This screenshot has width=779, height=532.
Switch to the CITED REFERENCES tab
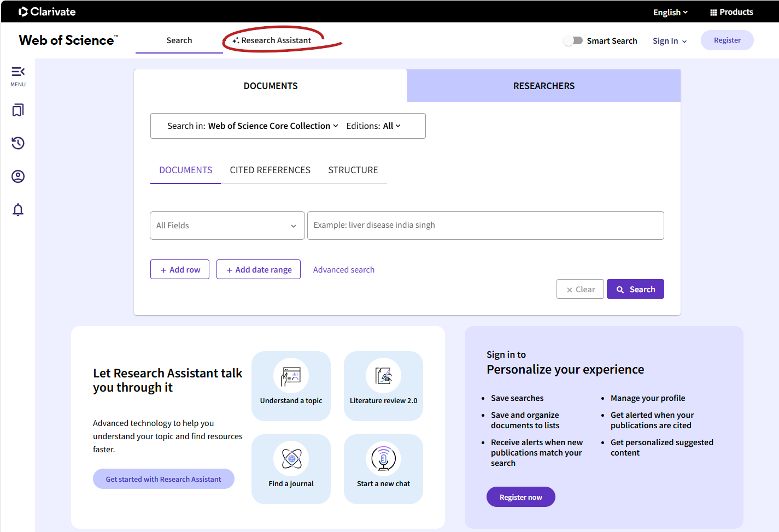coord(270,170)
